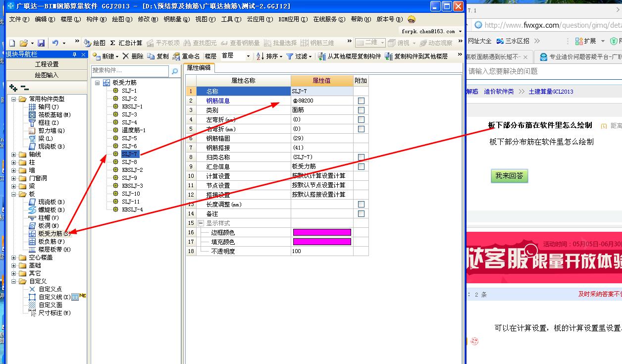Screen dimensions: 622x364
Task: Select 自定义点 in navigation tree
Action: tap(50, 289)
